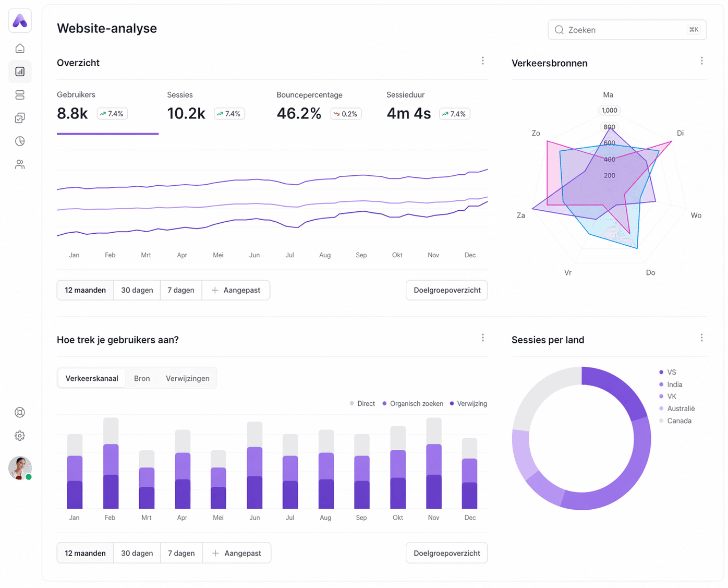Click the Website-analyse page title
Screen dimensions: 728x588
tap(107, 29)
